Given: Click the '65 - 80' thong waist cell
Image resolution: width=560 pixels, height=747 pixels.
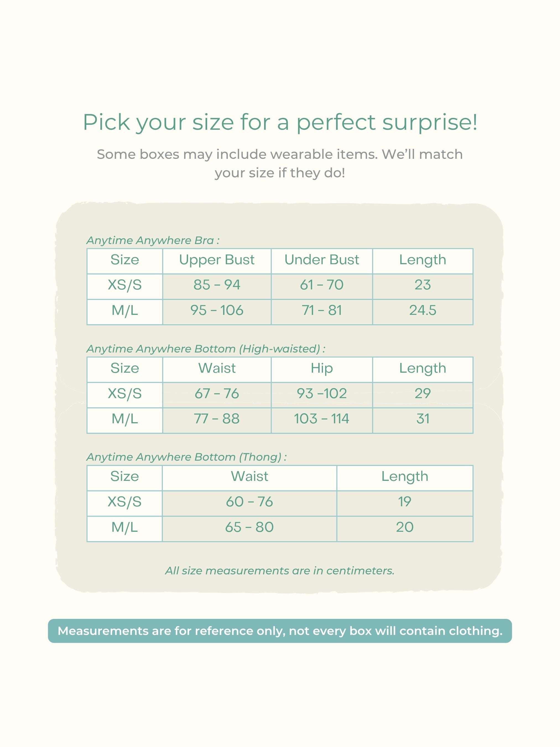Looking at the screenshot, I should (249, 528).
